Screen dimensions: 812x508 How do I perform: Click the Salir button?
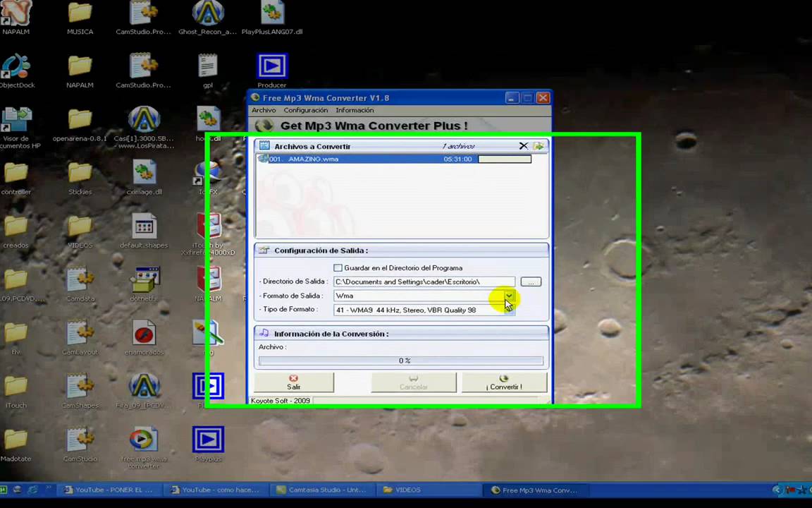(294, 382)
